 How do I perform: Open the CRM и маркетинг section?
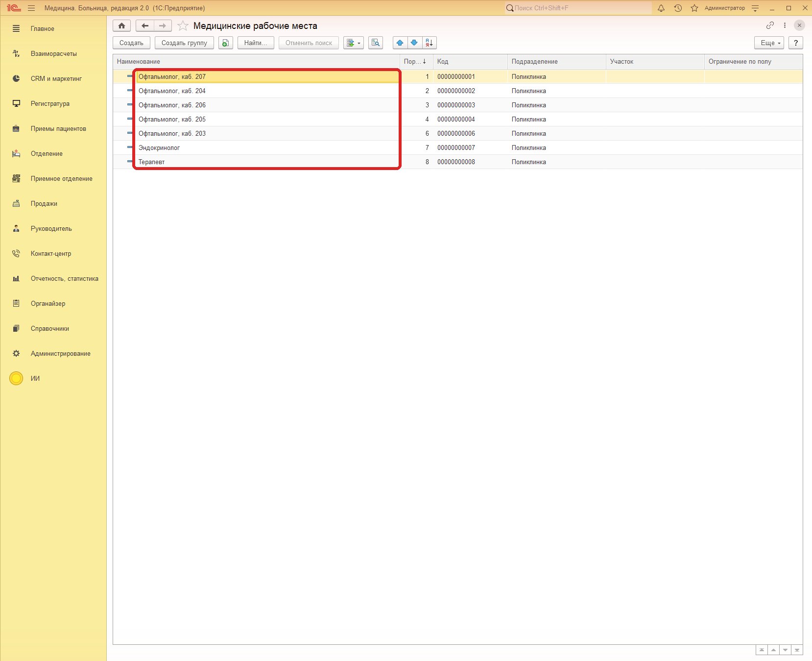[x=53, y=79]
